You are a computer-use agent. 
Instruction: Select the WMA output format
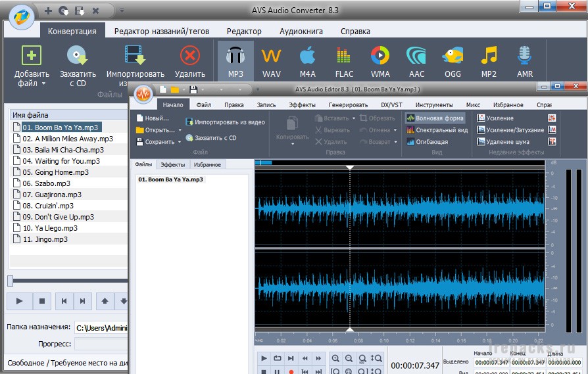click(x=380, y=60)
